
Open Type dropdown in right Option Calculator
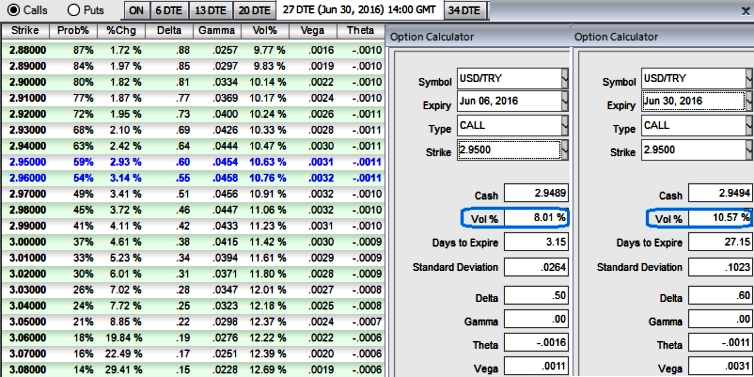(749, 126)
